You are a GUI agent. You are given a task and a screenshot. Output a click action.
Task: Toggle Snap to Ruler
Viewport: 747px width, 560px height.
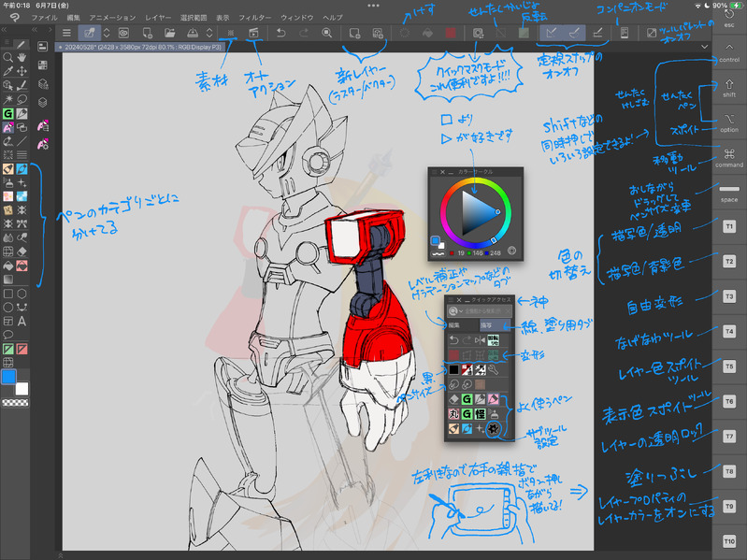point(552,33)
